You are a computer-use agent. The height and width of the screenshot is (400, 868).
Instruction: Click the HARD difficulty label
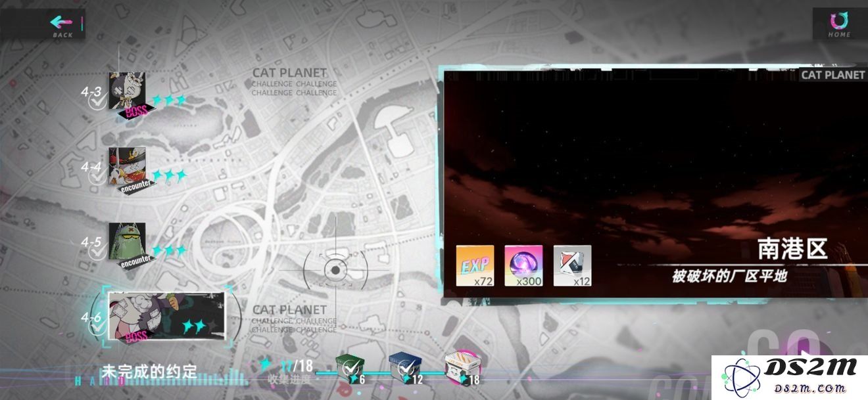[x=99, y=381]
